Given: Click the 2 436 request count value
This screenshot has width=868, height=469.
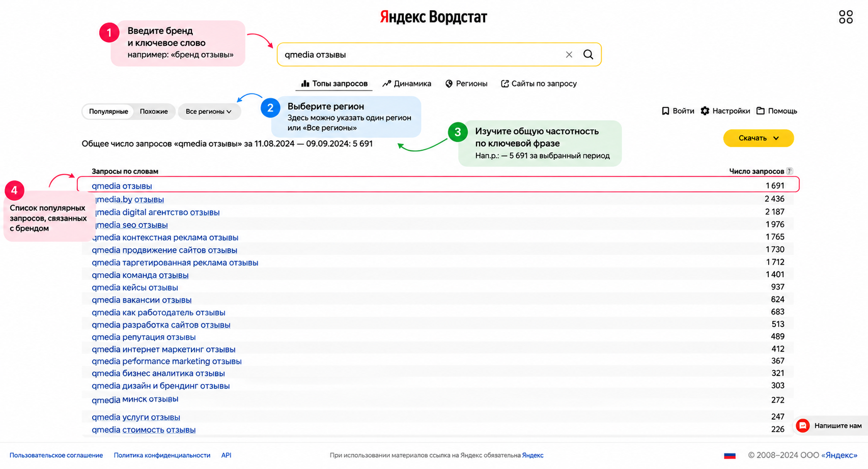Looking at the screenshot, I should [x=774, y=199].
